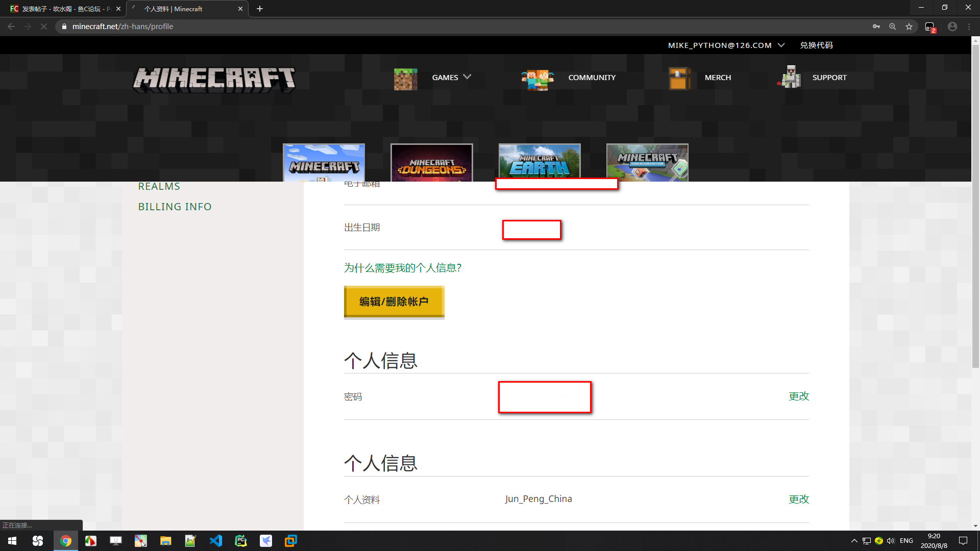Image resolution: width=980 pixels, height=551 pixels.
Task: Click the grass block icon beside GAMES
Action: (x=406, y=79)
